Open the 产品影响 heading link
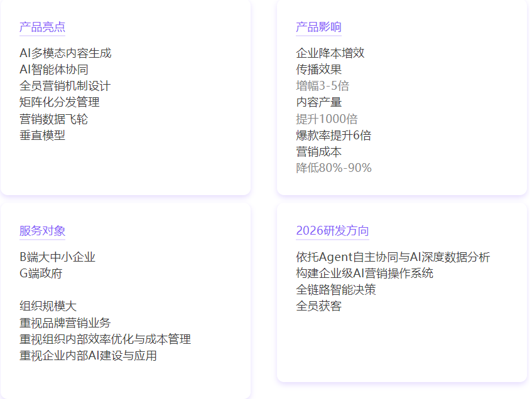Image resolution: width=532 pixels, height=399 pixels. tap(318, 27)
